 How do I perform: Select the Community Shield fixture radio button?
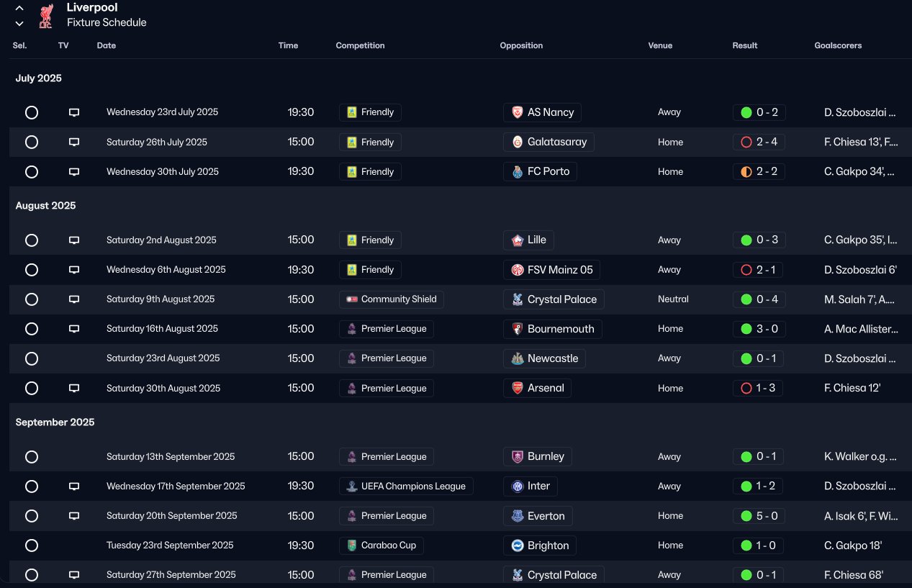32,299
